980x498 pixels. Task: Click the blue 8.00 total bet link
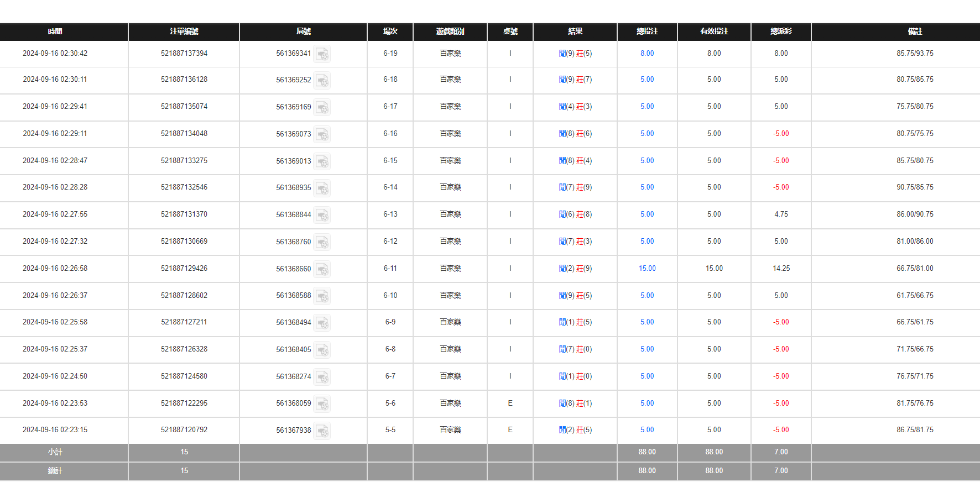coord(647,54)
